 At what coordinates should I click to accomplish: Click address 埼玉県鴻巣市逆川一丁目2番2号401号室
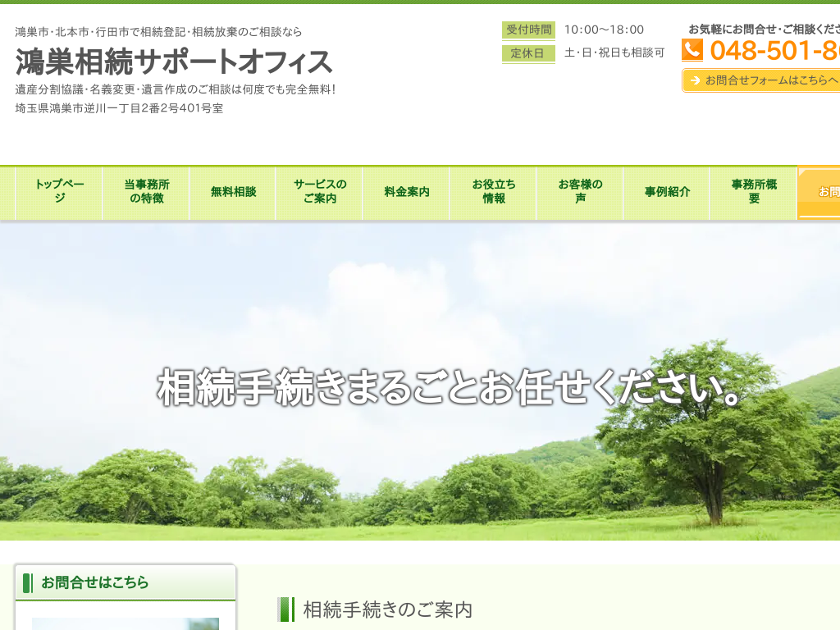click(x=119, y=108)
